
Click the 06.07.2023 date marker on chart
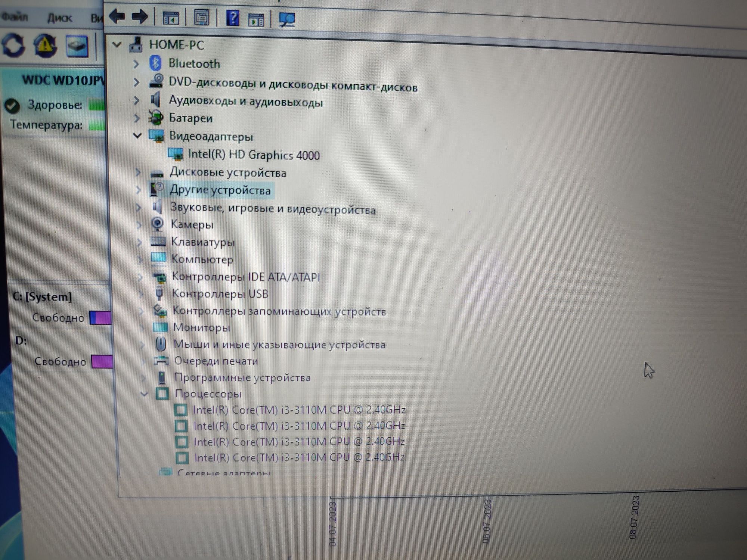pos(487,521)
